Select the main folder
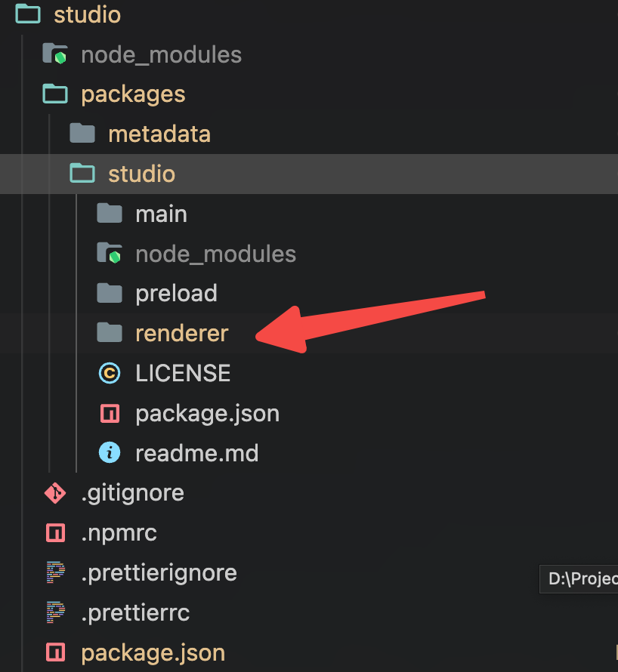This screenshot has width=618, height=672. point(161,214)
